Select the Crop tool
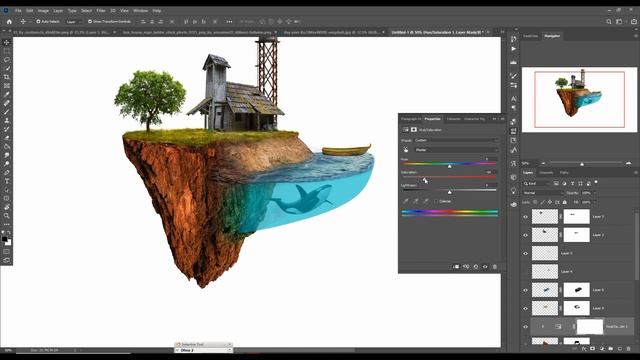 tap(7, 77)
